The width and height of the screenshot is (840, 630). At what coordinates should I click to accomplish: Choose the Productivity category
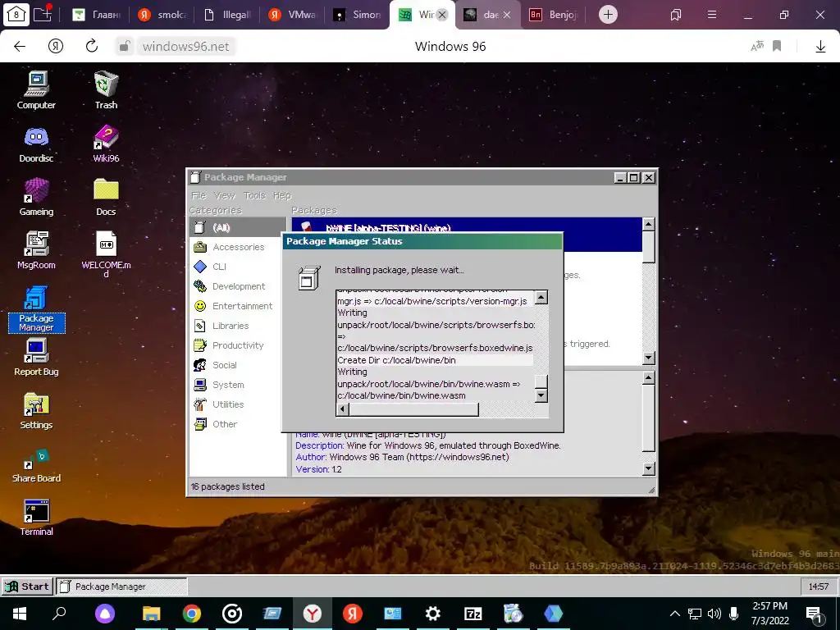pos(238,345)
